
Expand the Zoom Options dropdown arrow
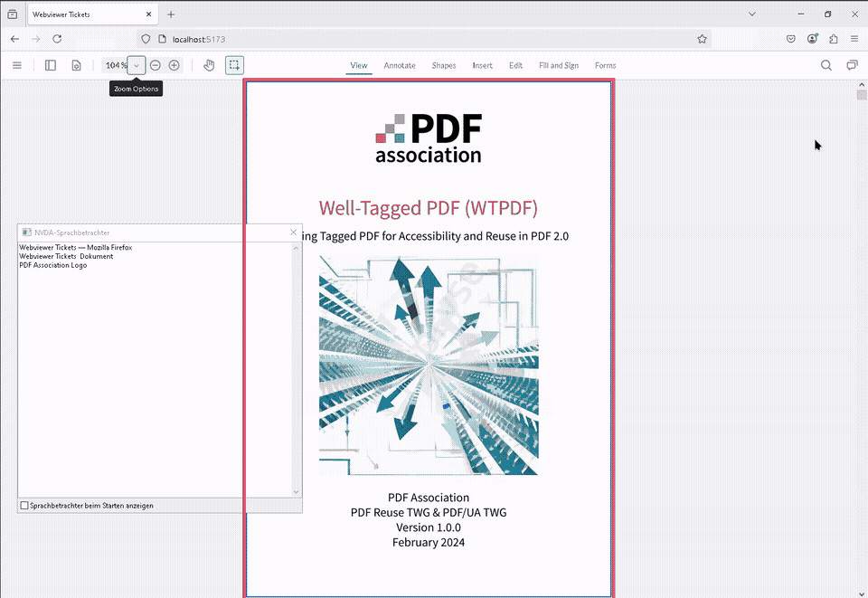137,65
